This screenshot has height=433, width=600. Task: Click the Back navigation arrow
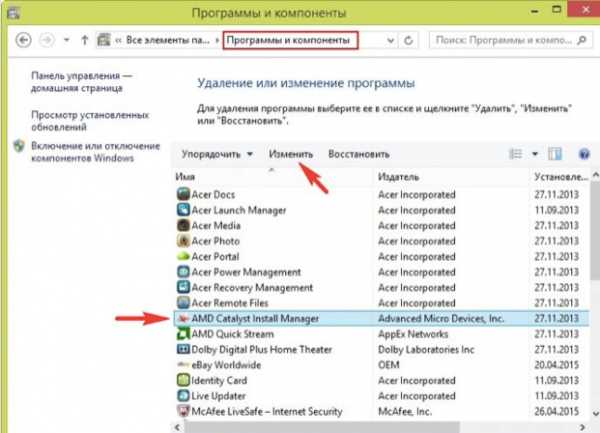[23, 40]
